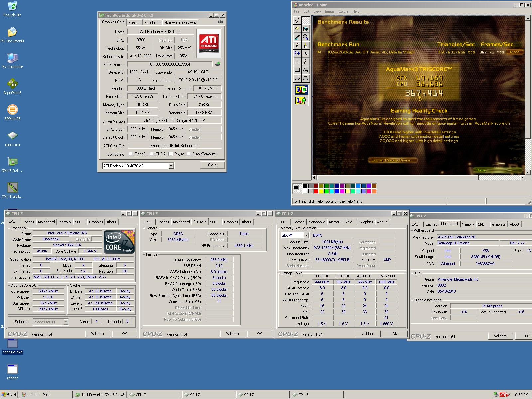This screenshot has height=399, width=532.
Task: Open the Processor #1 selection dropdown
Action: 66,322
